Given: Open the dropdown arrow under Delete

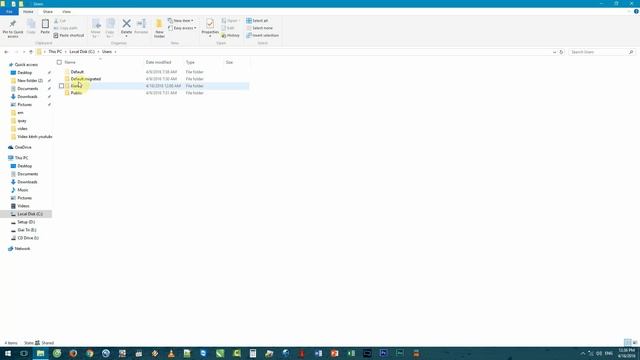Looking at the screenshot, I should click(x=127, y=36).
